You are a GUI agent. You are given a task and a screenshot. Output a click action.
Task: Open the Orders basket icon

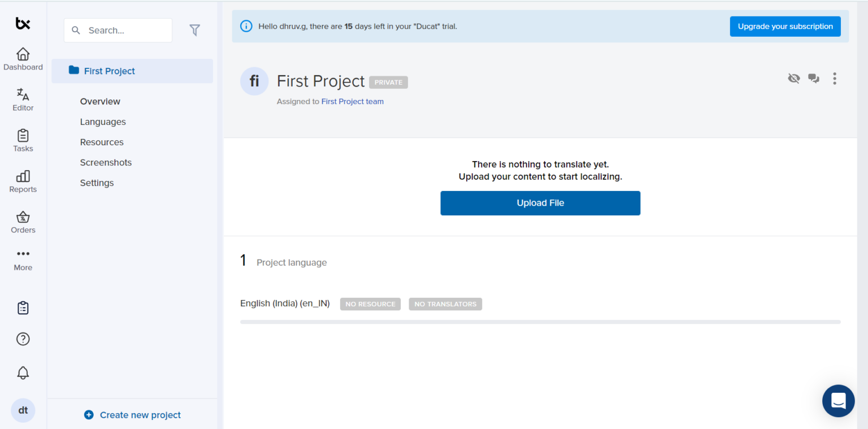[23, 218]
